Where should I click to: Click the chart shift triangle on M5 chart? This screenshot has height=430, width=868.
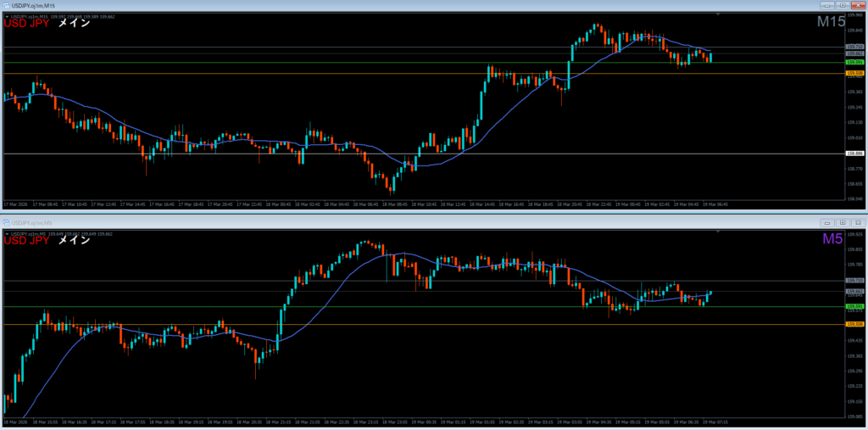[718, 231]
